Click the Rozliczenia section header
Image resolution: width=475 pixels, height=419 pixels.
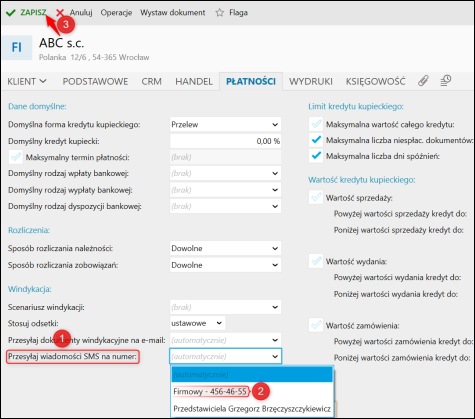click(x=29, y=230)
